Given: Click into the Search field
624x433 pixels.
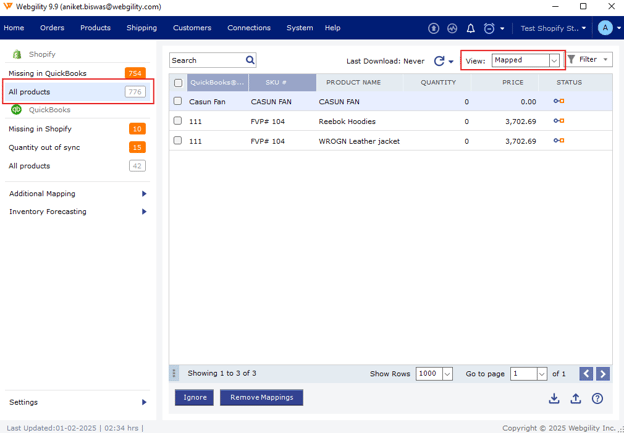Looking at the screenshot, I should (x=206, y=61).
